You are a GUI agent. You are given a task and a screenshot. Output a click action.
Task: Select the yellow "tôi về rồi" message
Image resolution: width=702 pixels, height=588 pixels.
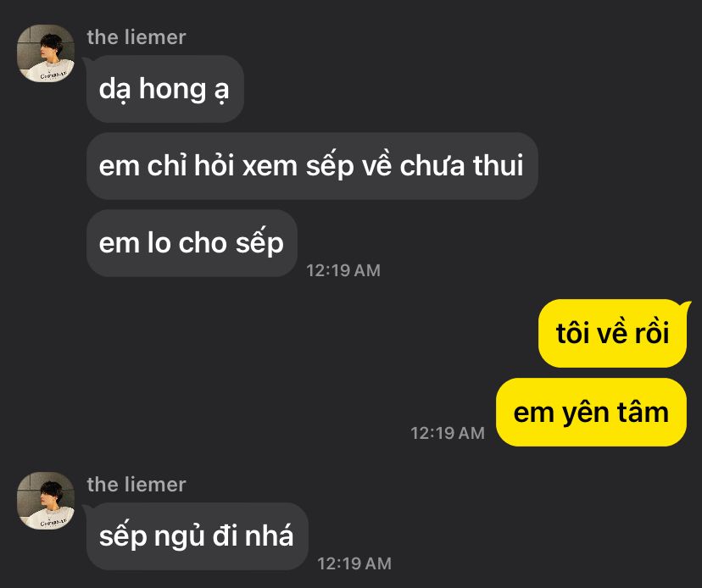click(612, 333)
